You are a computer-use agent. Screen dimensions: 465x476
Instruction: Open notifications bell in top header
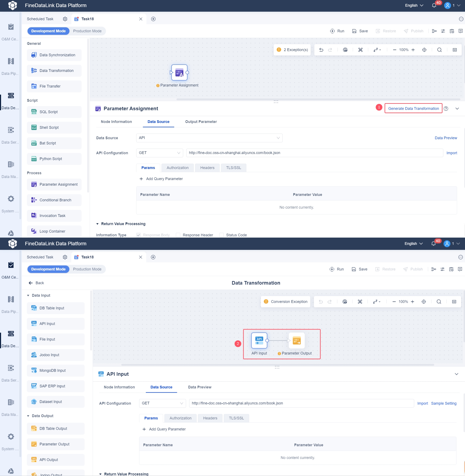coord(434,5)
